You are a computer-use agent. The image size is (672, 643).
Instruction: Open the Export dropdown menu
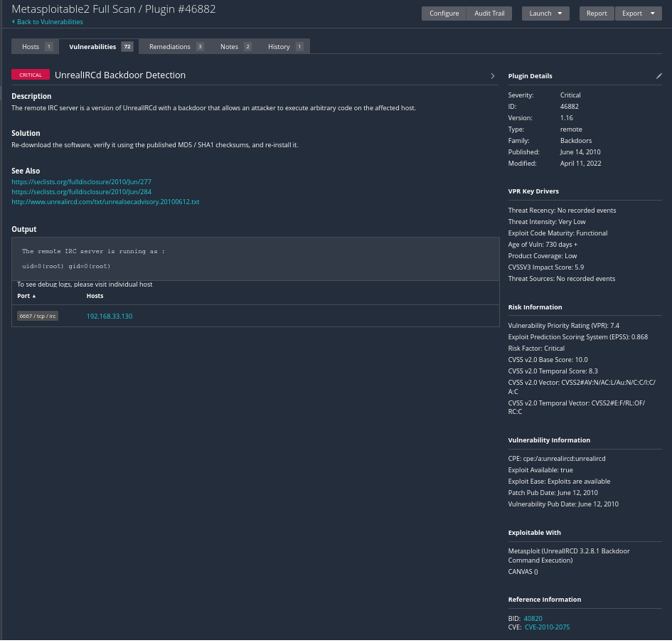coord(637,14)
